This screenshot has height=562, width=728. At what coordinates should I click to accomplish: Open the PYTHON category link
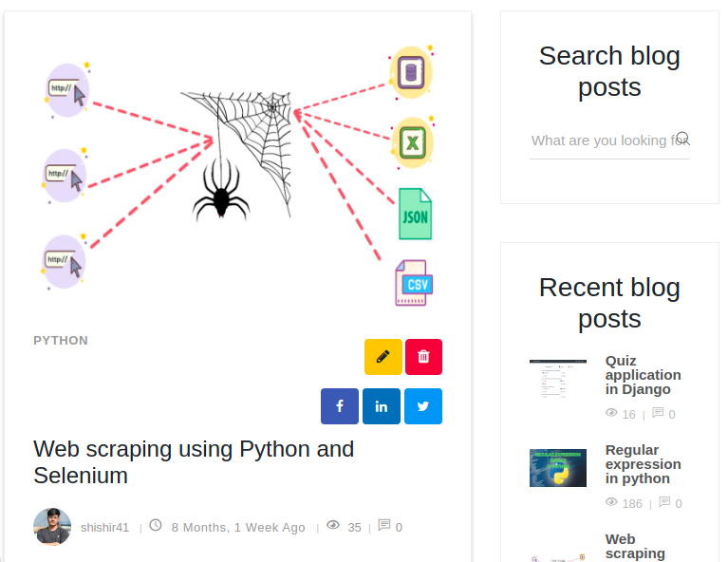coord(61,341)
